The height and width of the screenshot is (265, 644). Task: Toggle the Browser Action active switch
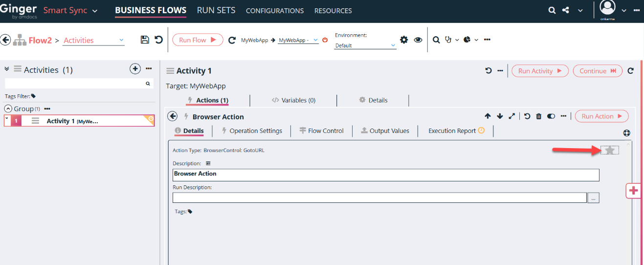(551, 116)
